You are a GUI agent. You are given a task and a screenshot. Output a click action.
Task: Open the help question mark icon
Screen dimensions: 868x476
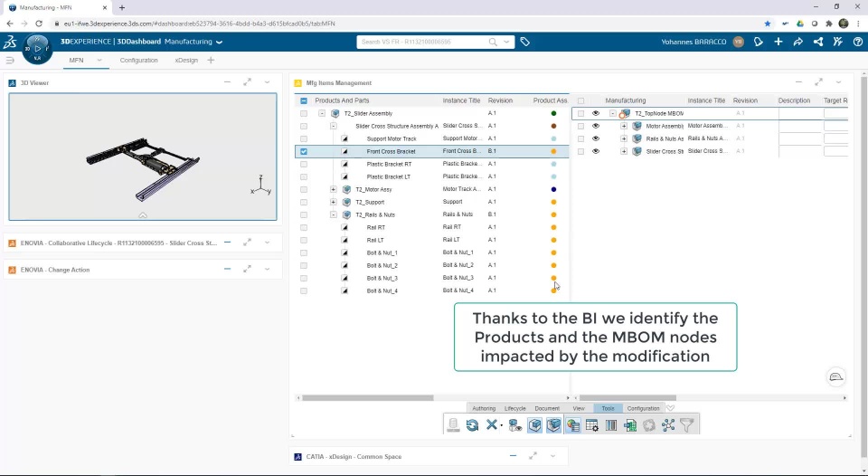click(857, 42)
